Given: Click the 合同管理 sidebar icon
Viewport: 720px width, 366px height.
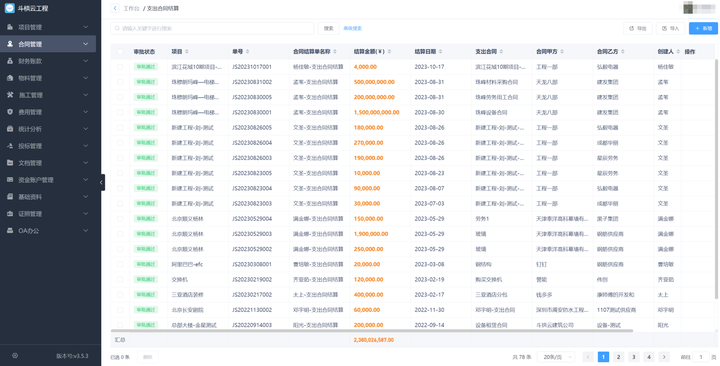Looking at the screenshot, I should tap(10, 44).
